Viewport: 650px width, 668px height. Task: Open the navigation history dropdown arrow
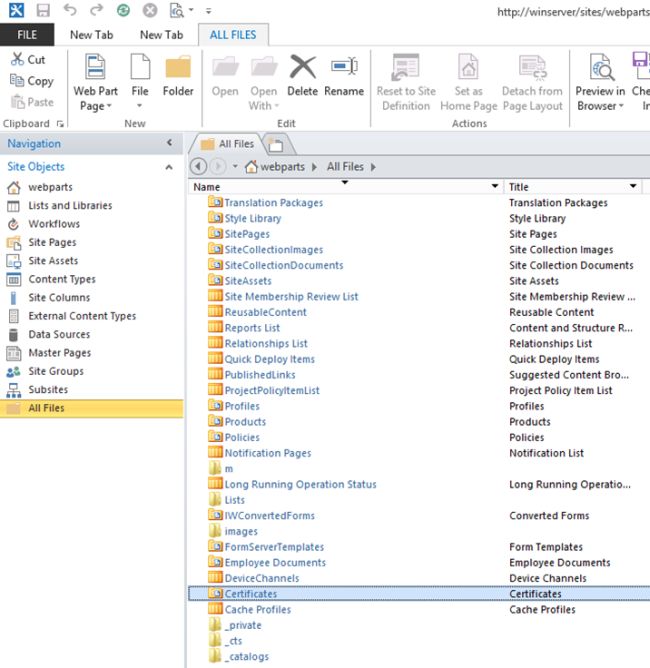(x=235, y=167)
